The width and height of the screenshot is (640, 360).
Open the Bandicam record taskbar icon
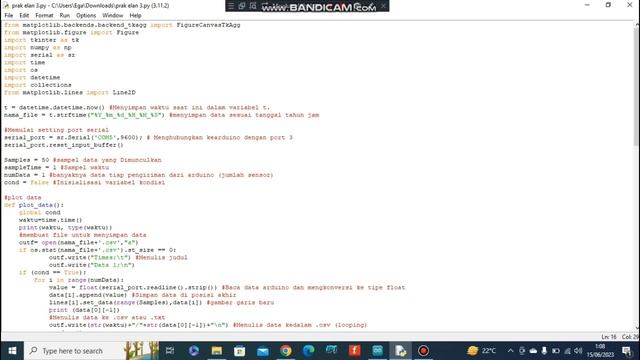[423, 351]
